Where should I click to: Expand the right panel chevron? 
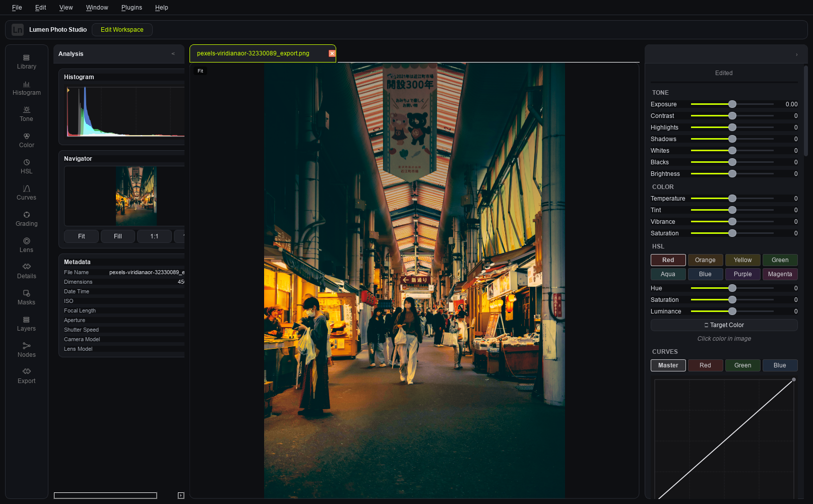pyautogui.click(x=796, y=54)
